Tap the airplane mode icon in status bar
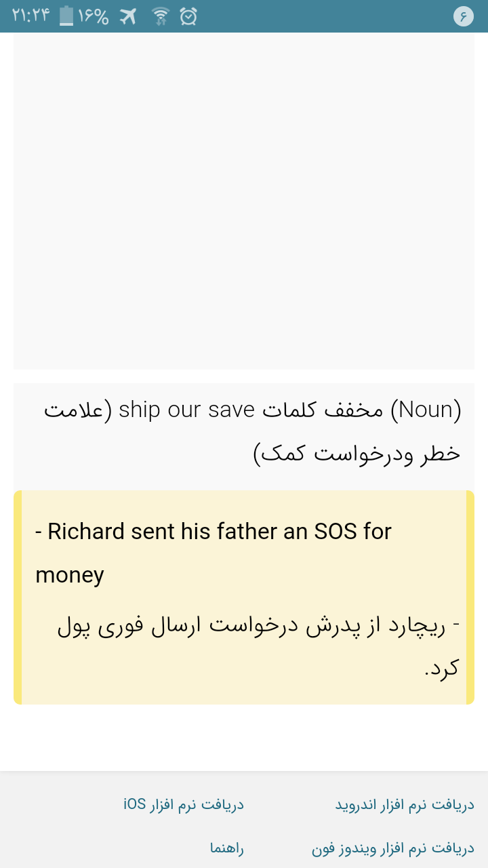Screen dimensions: 488x868 point(127,16)
